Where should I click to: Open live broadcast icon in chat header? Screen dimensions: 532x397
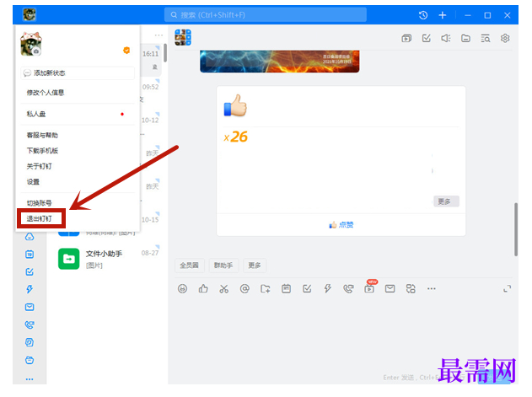click(x=406, y=38)
